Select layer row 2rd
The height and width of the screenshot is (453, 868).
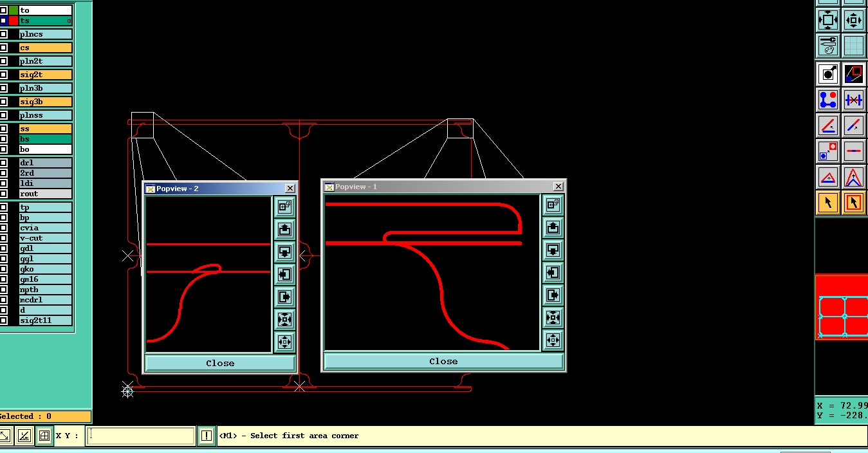pyautogui.click(x=45, y=173)
